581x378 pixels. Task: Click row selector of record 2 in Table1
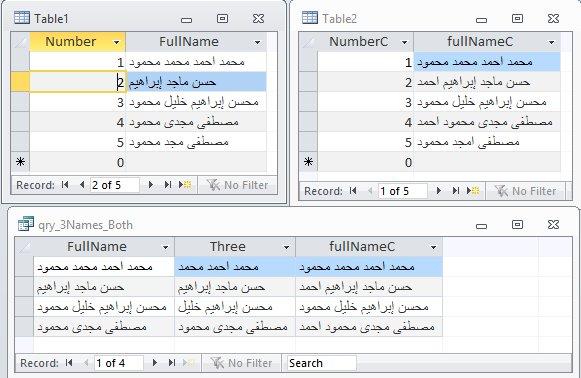[20, 82]
